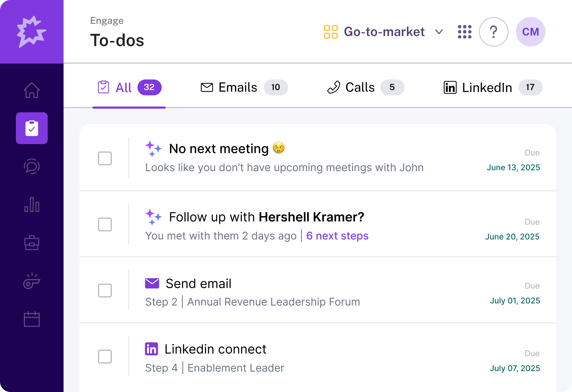The image size is (572, 392).
Task: Tick the Send email task checkbox
Action: click(105, 291)
